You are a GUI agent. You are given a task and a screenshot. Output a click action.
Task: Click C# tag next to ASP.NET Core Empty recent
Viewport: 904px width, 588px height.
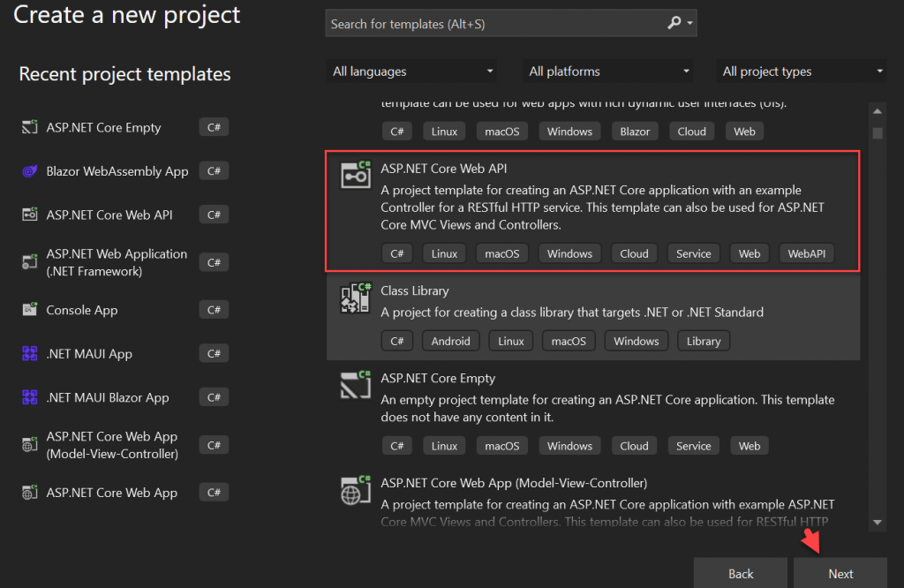coord(214,127)
